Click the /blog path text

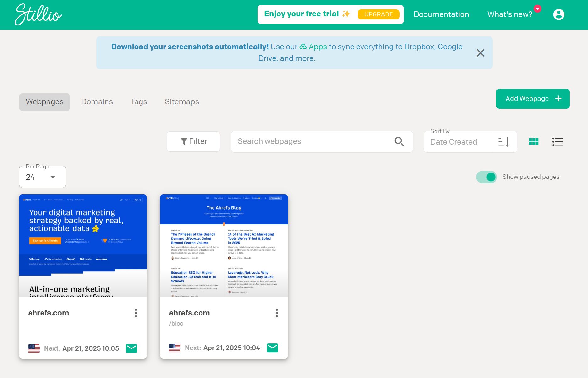tap(176, 324)
